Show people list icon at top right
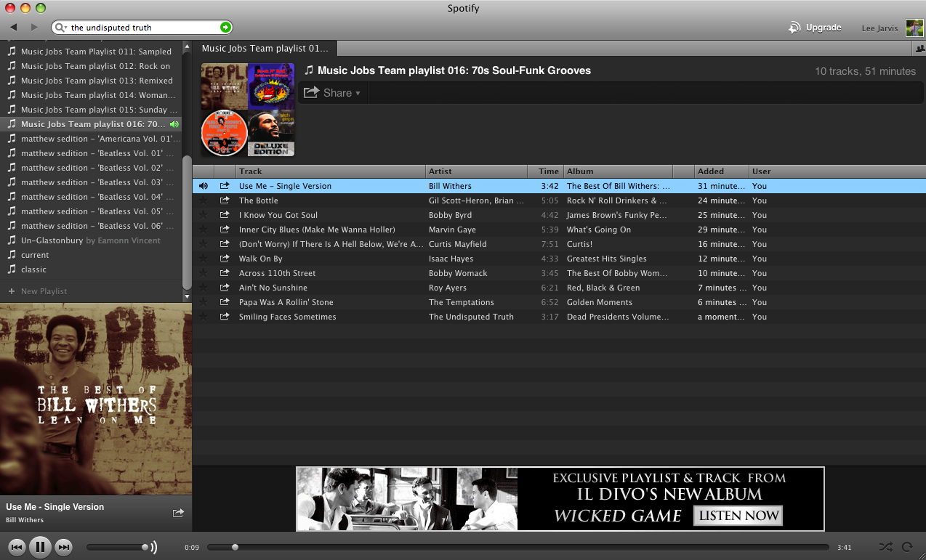 (x=919, y=49)
